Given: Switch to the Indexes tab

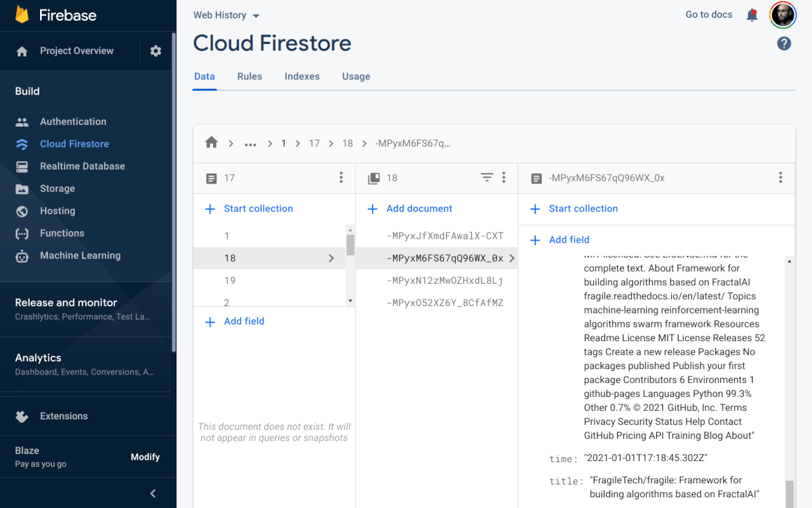Looking at the screenshot, I should click(x=301, y=76).
